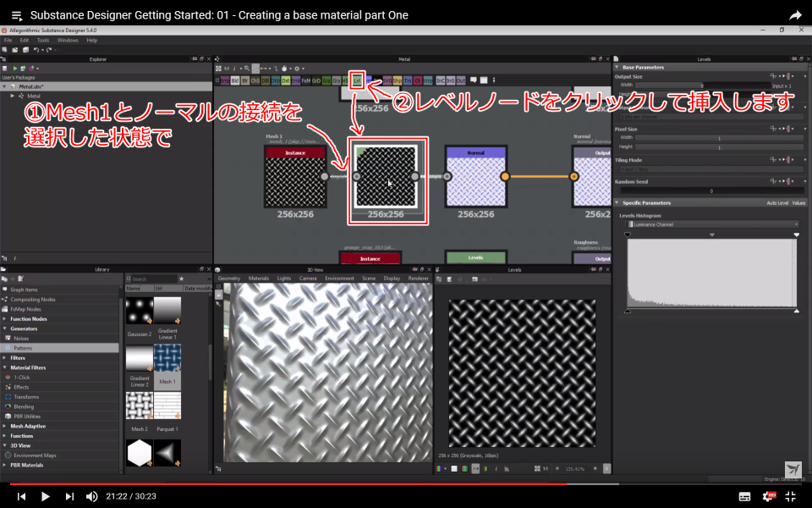
Task: Open the YouTube playlist menu icon
Action: [17, 15]
